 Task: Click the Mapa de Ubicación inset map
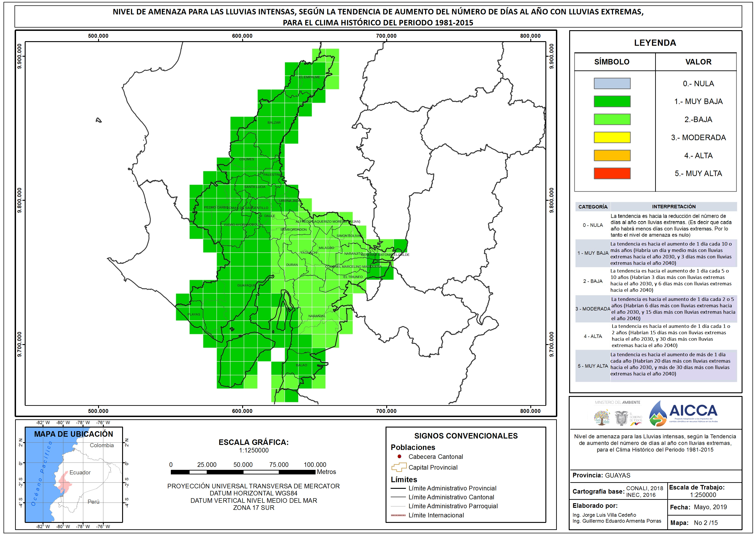click(74, 474)
